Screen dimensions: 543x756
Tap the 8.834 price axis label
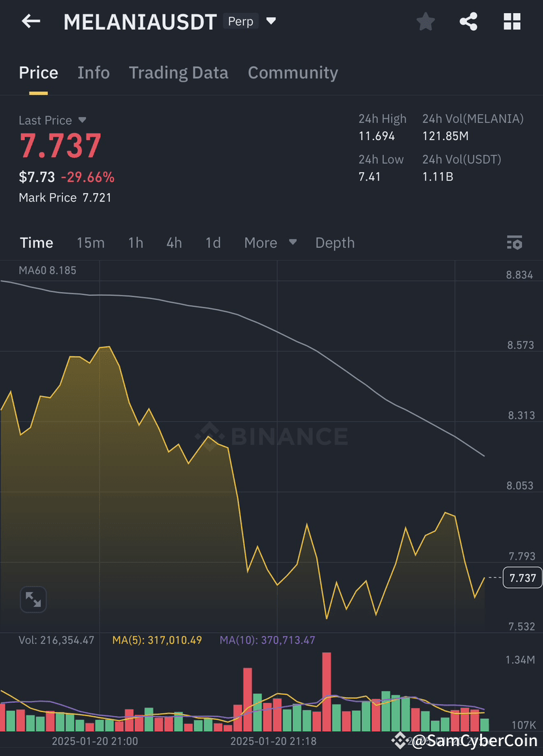point(519,275)
